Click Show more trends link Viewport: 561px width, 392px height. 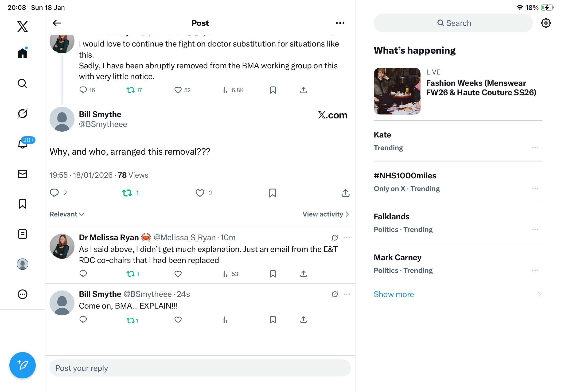pyautogui.click(x=394, y=294)
